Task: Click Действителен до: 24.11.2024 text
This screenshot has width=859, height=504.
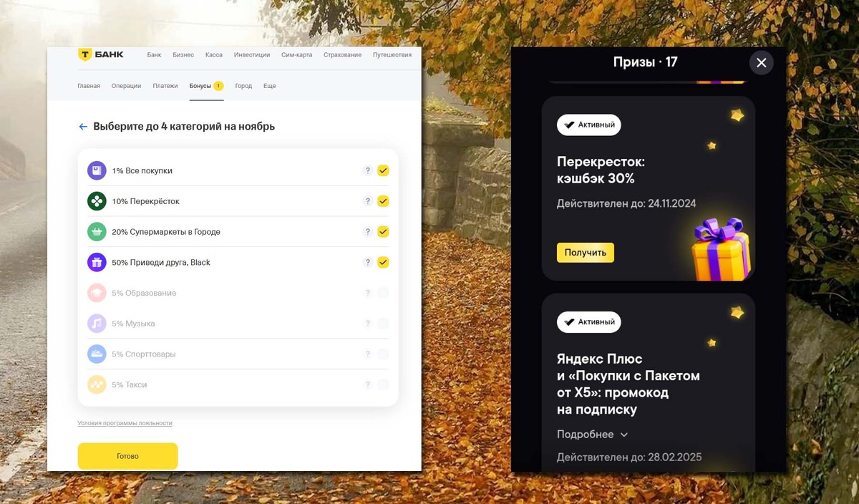Action: pyautogui.click(x=626, y=204)
